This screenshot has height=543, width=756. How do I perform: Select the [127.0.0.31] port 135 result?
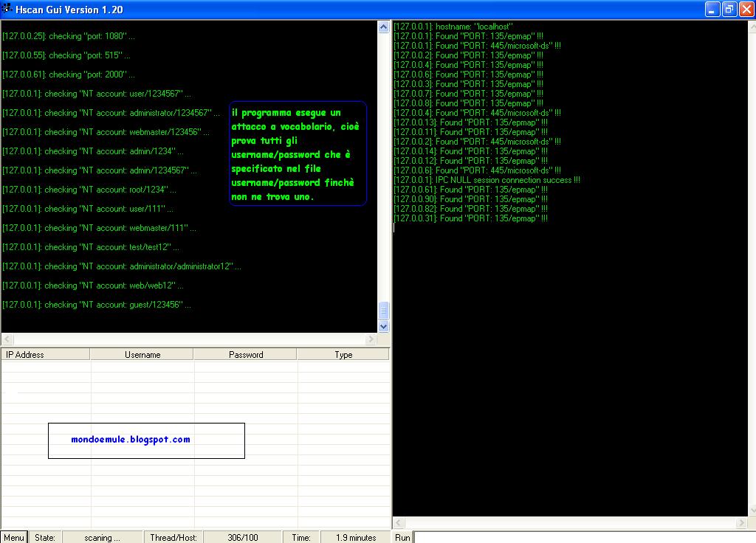(470, 218)
